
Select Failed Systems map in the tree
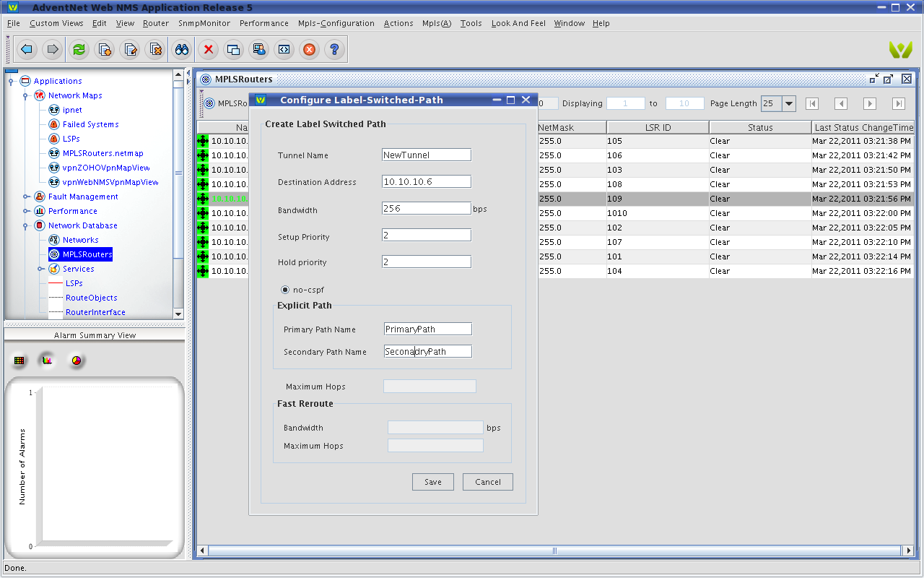[x=90, y=124]
